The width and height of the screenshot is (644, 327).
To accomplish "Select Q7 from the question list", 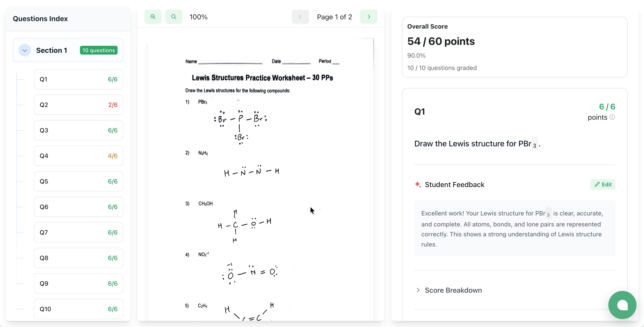I will 78,232.
